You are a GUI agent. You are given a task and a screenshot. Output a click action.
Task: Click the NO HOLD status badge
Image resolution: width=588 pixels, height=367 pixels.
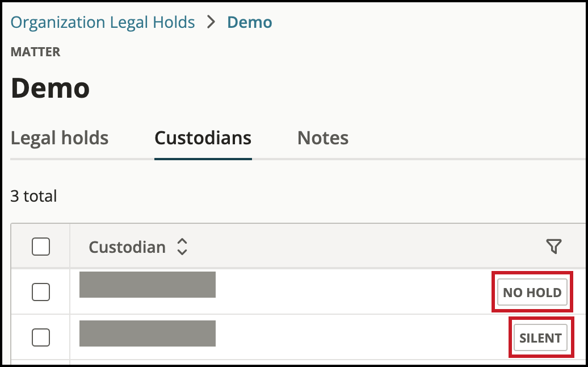[532, 293]
